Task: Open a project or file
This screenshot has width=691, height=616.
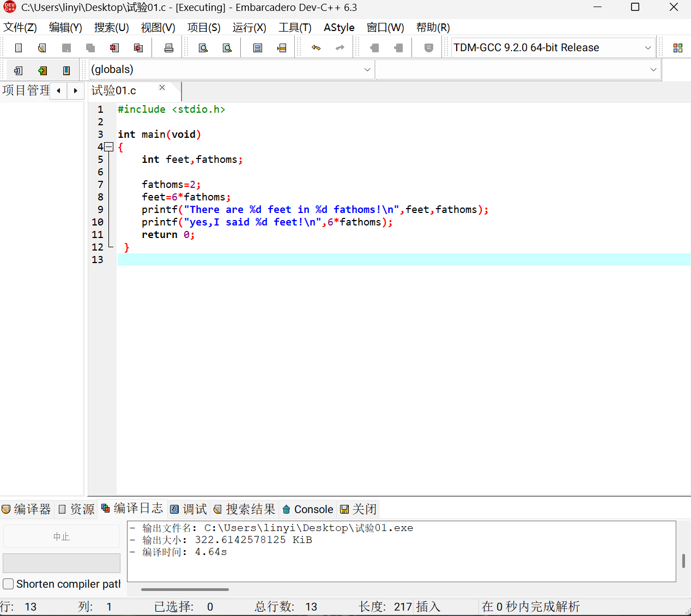Action: pyautogui.click(x=43, y=48)
